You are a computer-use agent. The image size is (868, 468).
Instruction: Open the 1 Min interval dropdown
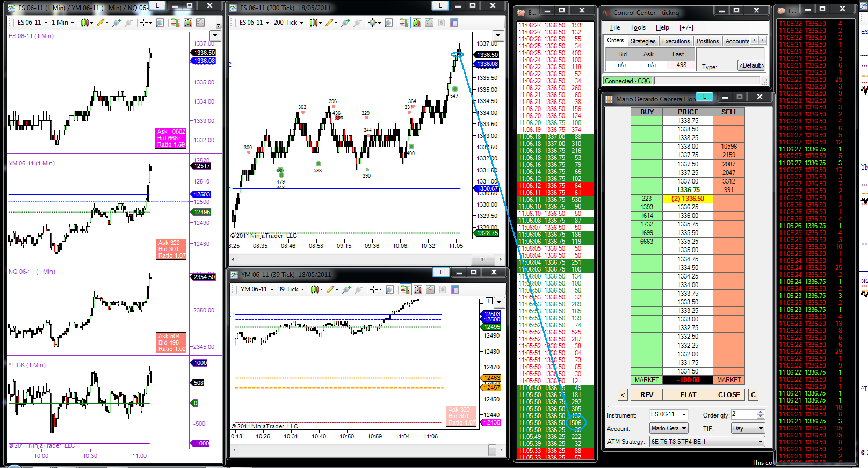63,23
